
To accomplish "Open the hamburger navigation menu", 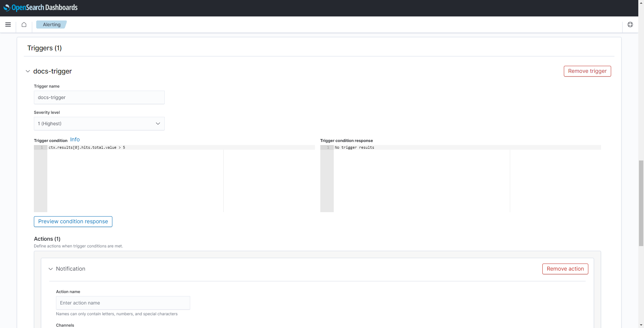I will [8, 25].
